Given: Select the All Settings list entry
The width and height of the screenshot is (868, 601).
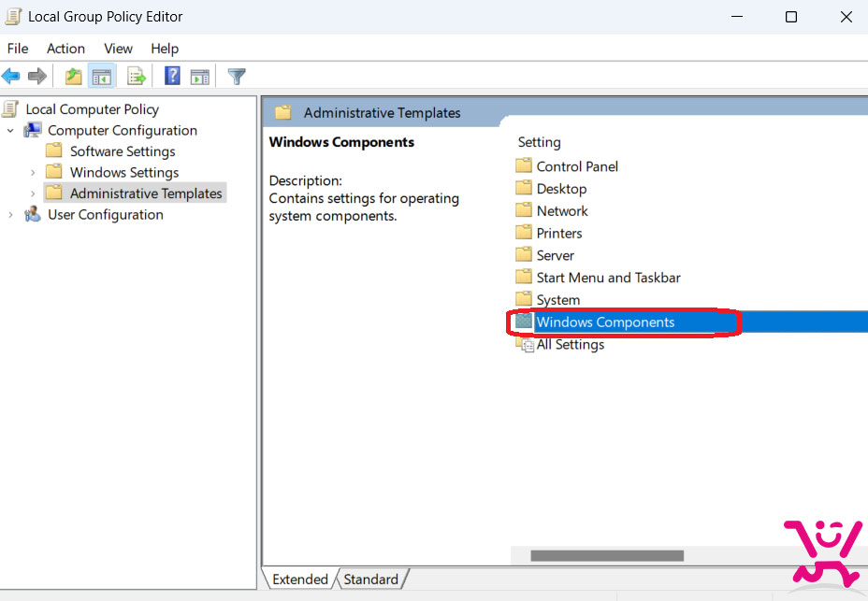Looking at the screenshot, I should point(571,344).
